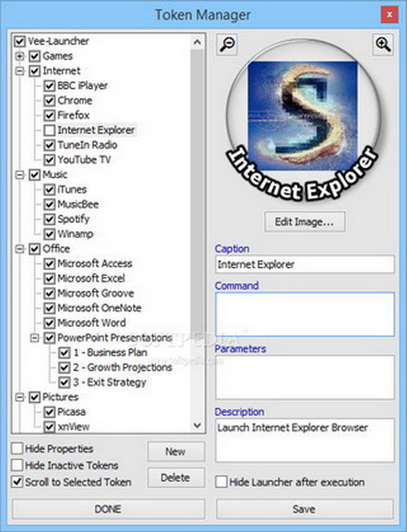Select the Microsoft Access tree item

pos(95,264)
